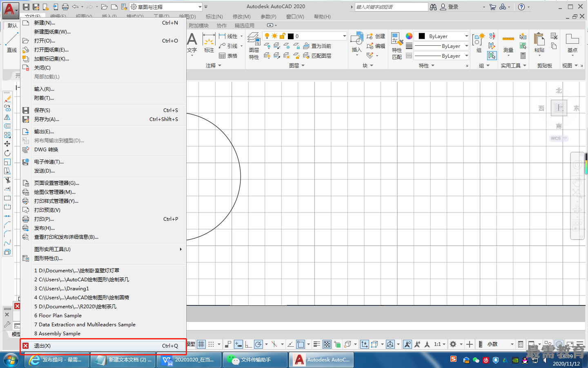
Task: Open the annotation scale 1:1 dropdown
Action: 440,344
